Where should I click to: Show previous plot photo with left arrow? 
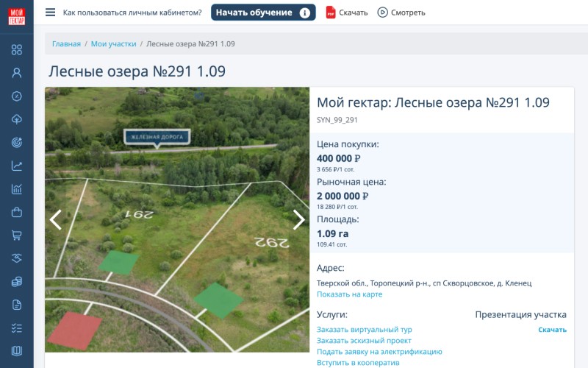[x=55, y=219]
